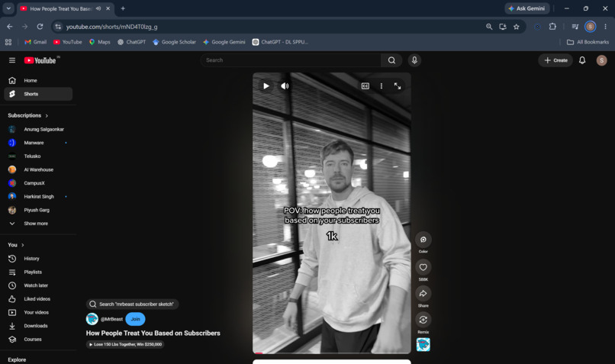This screenshot has width=615, height=364.
Task: Expand the Subscriptions section chevron
Action: (47, 116)
